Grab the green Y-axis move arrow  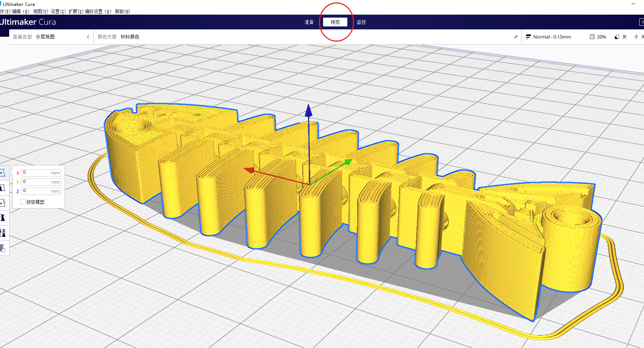[x=348, y=162]
